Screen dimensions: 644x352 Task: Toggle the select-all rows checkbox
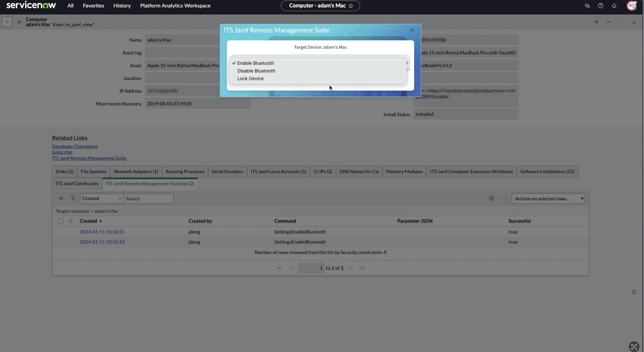pyautogui.click(x=60, y=221)
